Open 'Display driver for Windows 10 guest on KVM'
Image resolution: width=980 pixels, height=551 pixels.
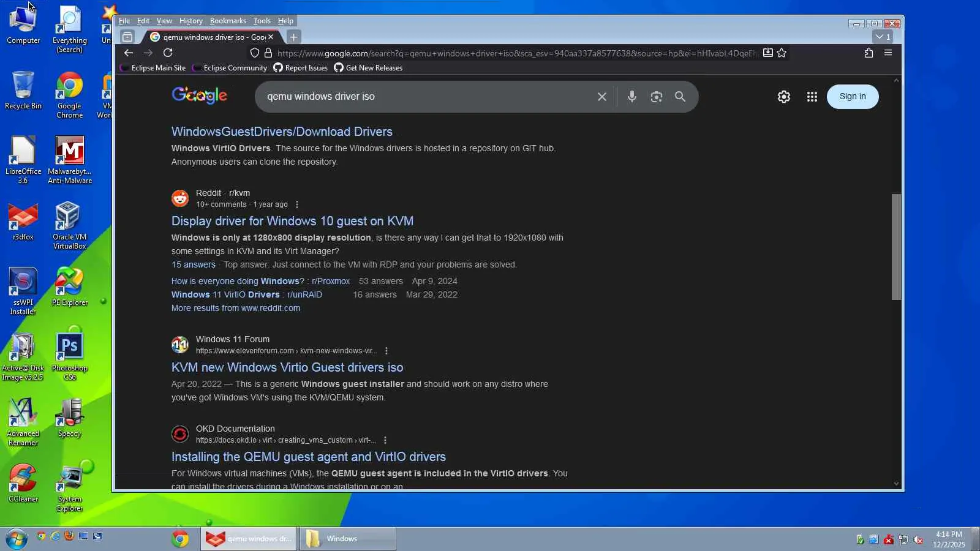[292, 221]
